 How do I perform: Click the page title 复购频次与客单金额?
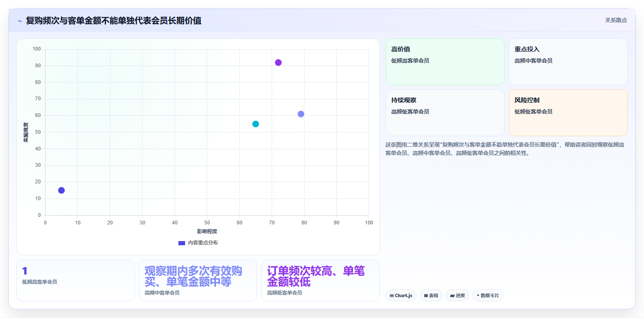tap(114, 20)
